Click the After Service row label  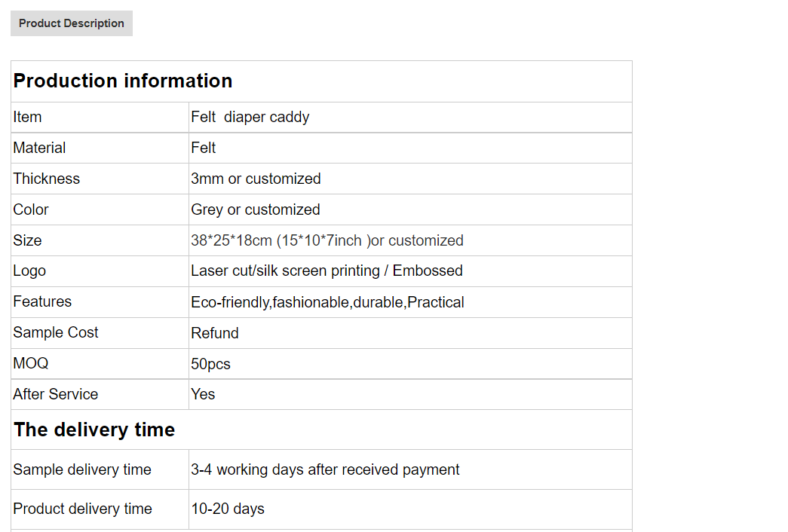pos(55,394)
